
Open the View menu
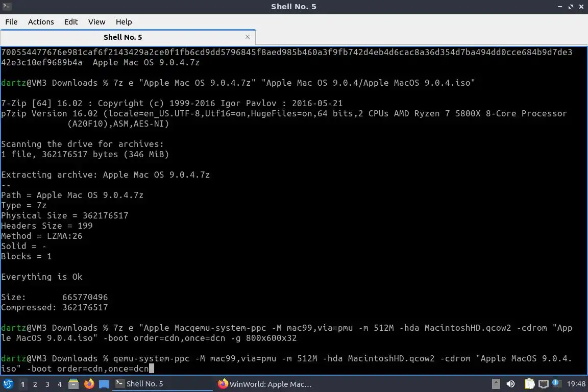pos(97,22)
